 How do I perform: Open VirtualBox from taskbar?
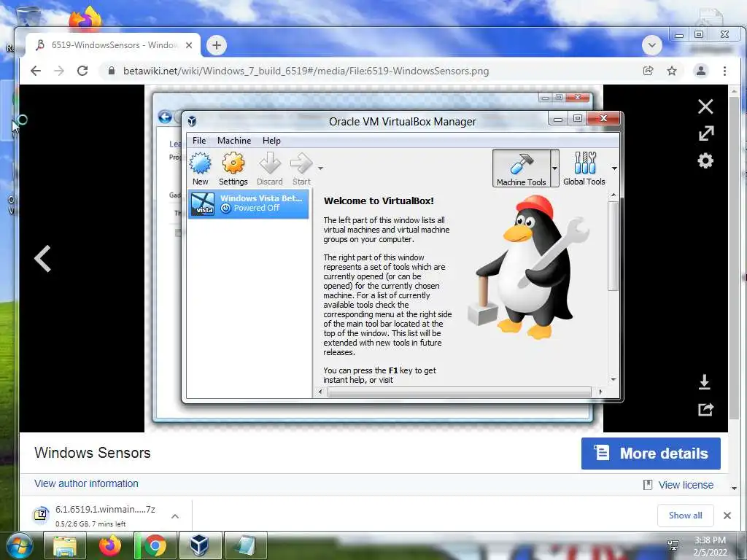coord(200,545)
